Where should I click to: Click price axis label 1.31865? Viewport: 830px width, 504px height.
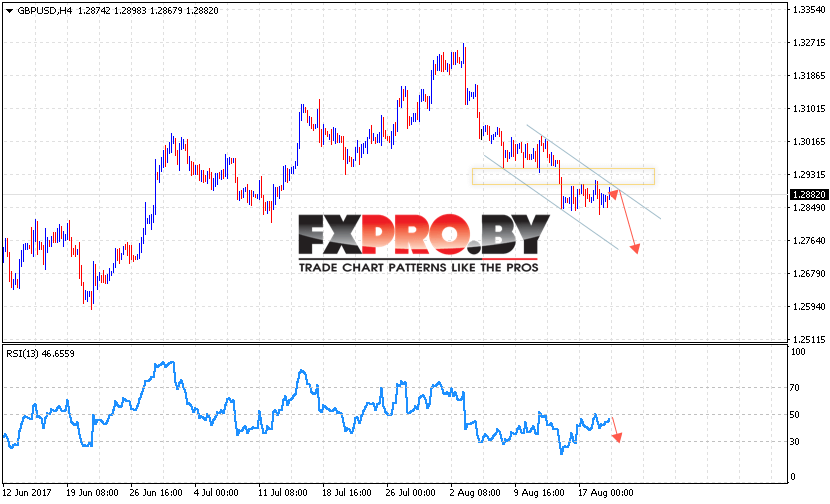click(809, 76)
